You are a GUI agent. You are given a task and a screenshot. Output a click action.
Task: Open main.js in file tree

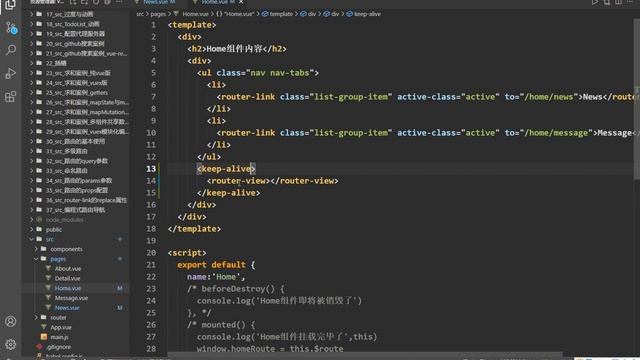pos(59,337)
